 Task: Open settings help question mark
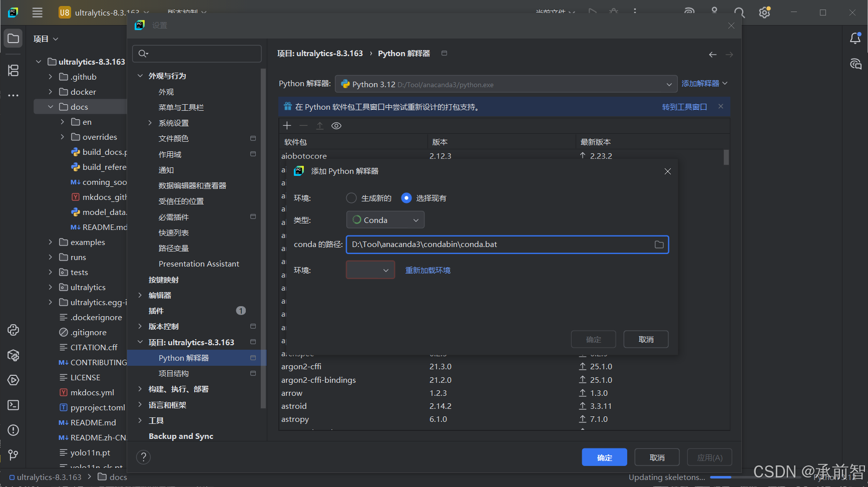pos(143,457)
